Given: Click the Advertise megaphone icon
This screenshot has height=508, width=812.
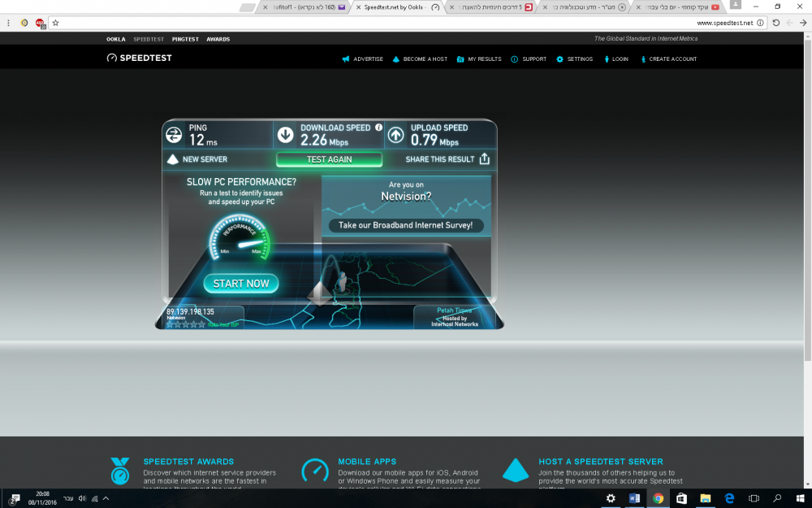Looking at the screenshot, I should [x=346, y=59].
